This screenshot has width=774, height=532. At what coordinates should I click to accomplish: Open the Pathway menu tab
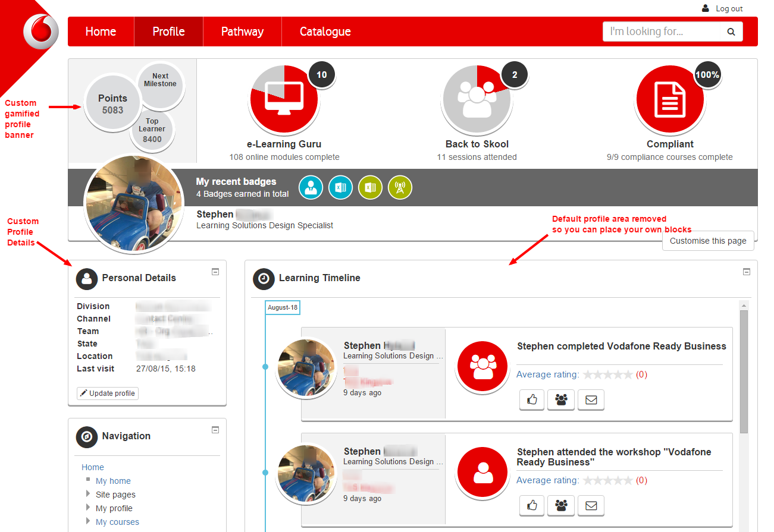(x=242, y=32)
